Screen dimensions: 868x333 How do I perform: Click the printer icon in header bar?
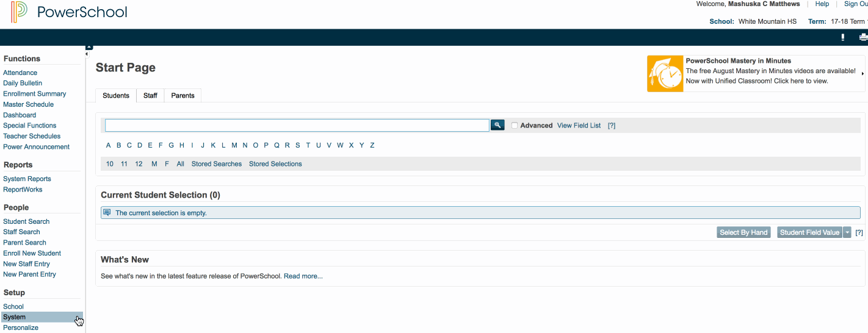863,38
